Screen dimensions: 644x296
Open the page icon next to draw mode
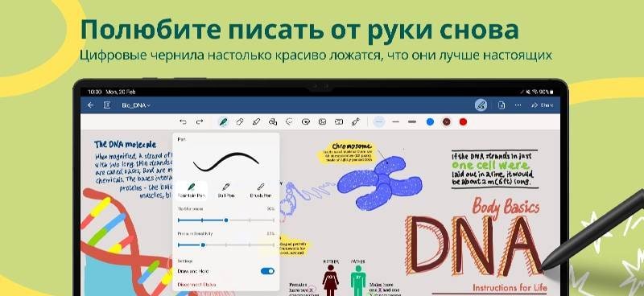501,105
